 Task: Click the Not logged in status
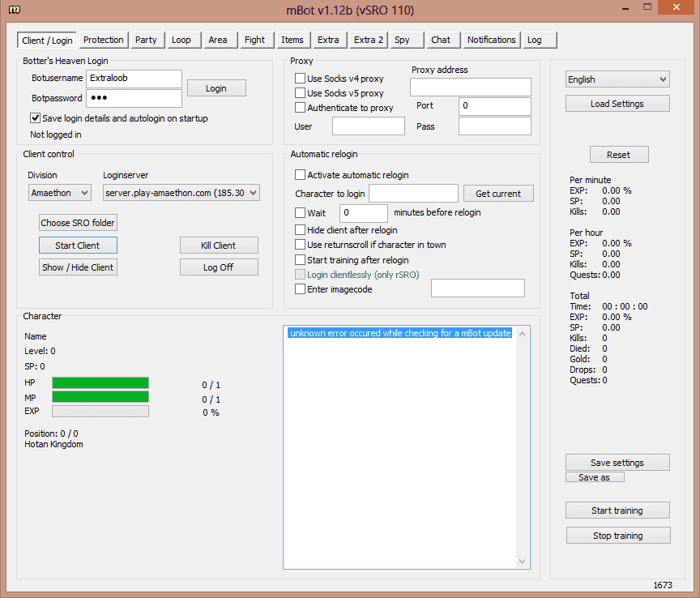click(x=56, y=135)
